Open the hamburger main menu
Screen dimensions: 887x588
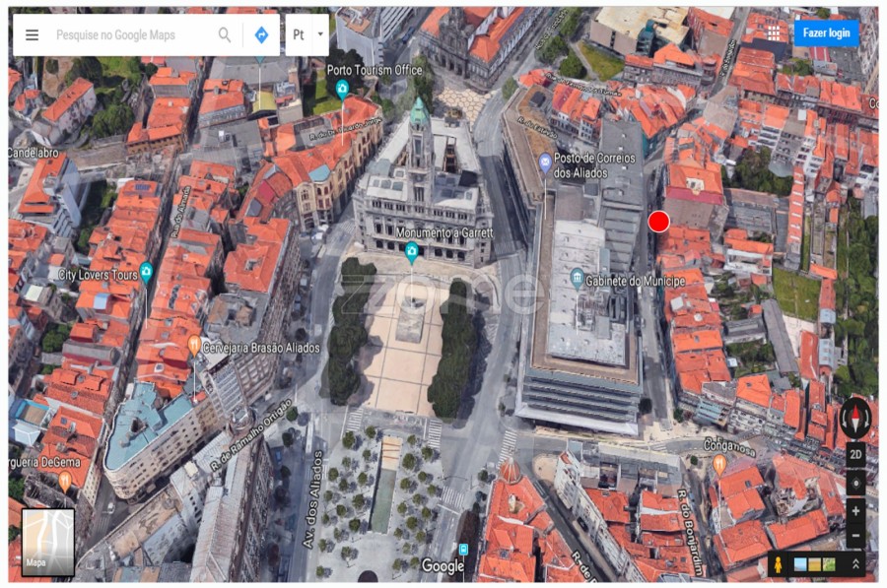32,34
